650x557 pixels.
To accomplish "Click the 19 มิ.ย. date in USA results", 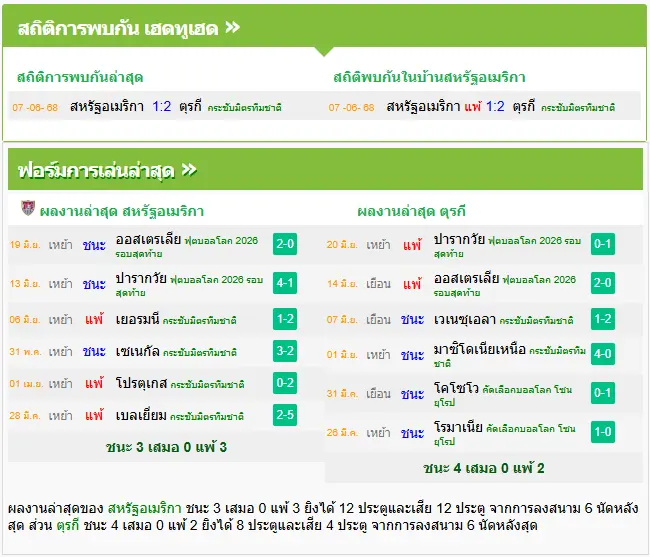I will click(x=25, y=245).
